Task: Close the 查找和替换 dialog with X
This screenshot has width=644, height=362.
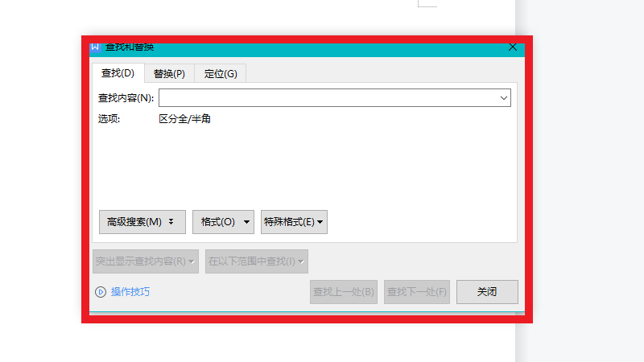Action: pos(512,47)
